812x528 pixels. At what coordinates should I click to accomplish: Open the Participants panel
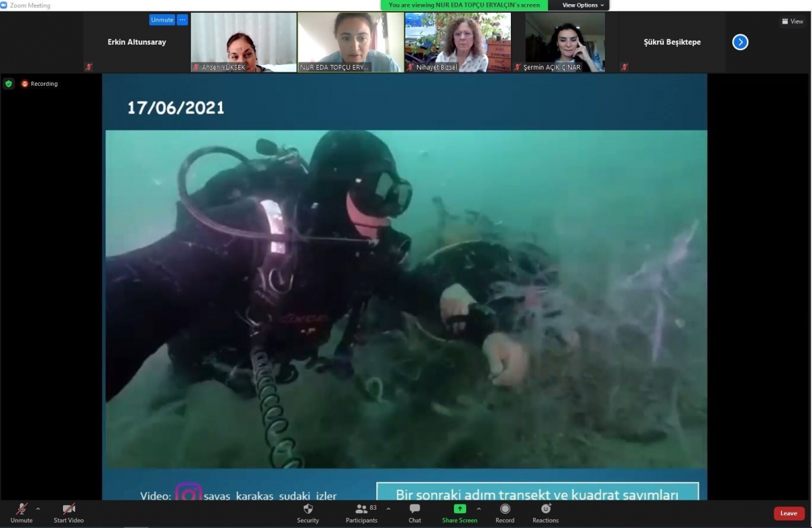click(x=361, y=510)
